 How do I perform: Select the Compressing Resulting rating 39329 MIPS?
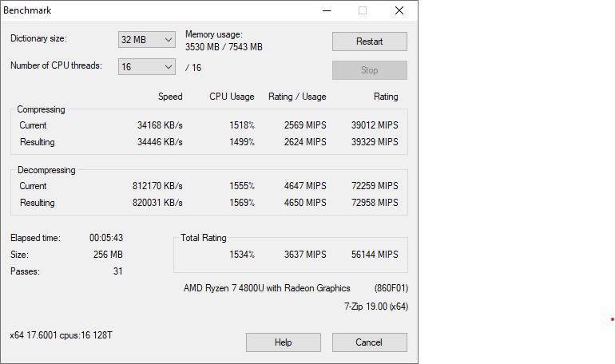[374, 142]
